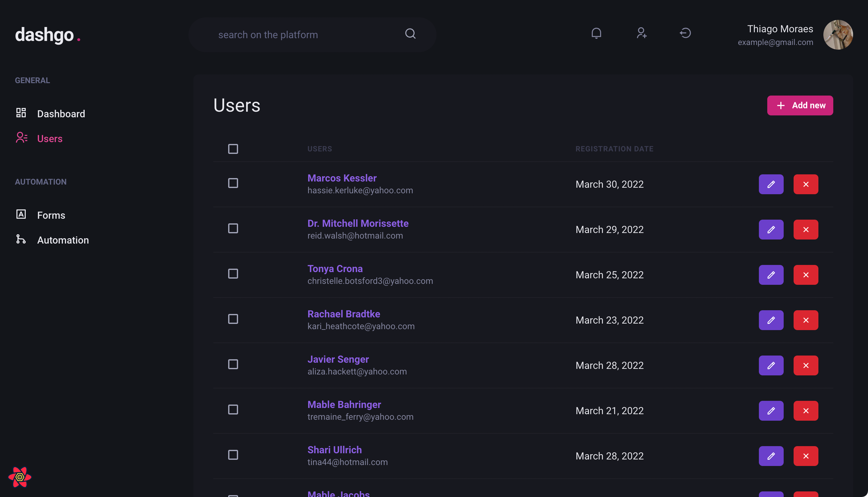Select the Dashboard grid icon in sidebar
The height and width of the screenshot is (497, 868).
pos(21,113)
